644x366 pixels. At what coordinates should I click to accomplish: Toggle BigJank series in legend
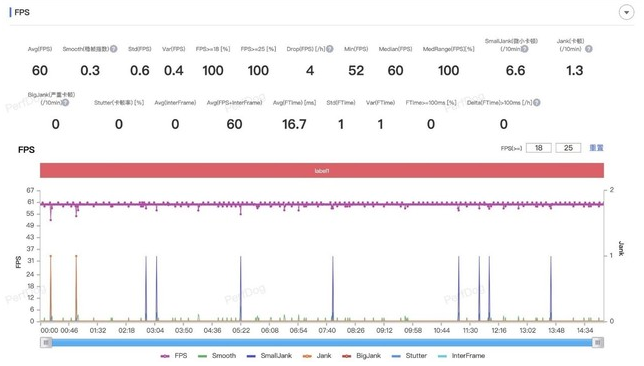point(361,356)
